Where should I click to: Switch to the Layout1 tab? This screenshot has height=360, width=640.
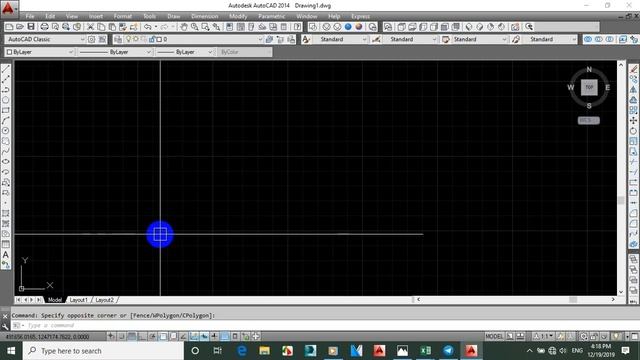[78, 300]
